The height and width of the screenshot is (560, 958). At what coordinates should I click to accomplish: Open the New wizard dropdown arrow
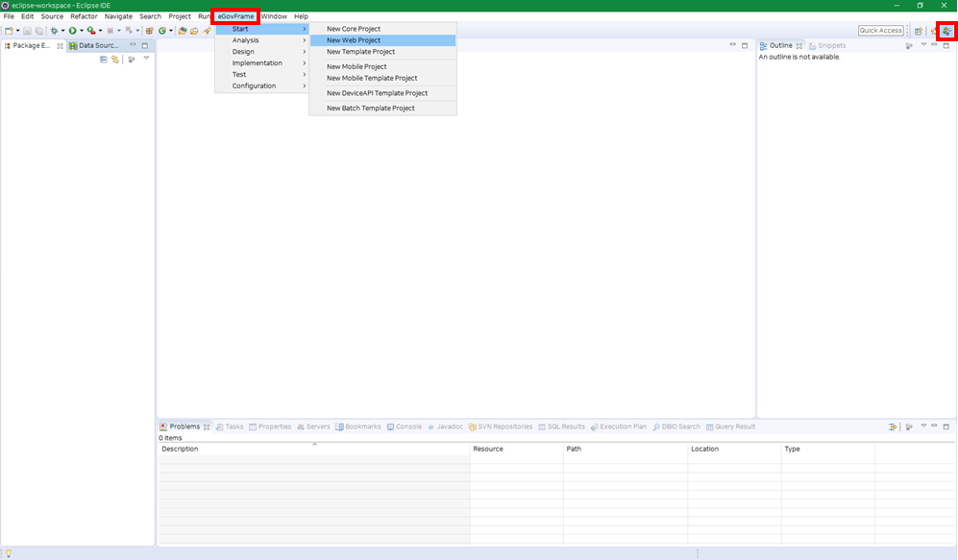[x=17, y=31]
